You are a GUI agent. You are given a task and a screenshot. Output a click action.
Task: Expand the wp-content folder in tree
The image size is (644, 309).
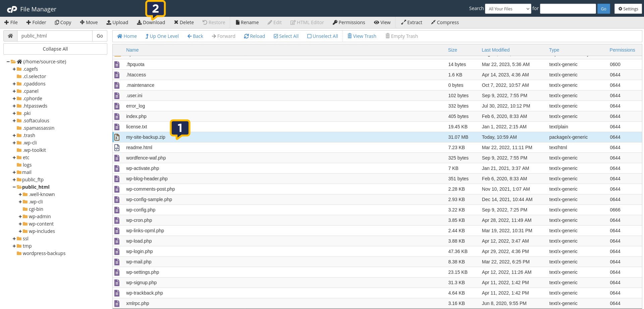coord(20,224)
